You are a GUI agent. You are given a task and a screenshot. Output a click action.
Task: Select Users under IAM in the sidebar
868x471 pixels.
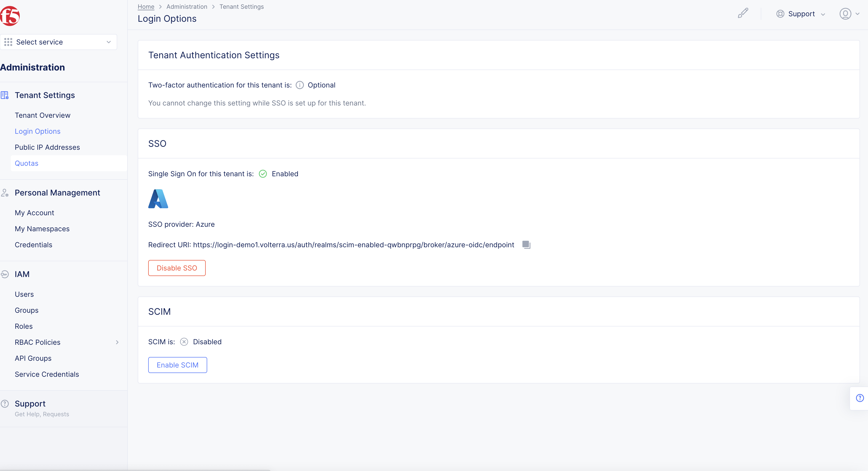(24, 294)
